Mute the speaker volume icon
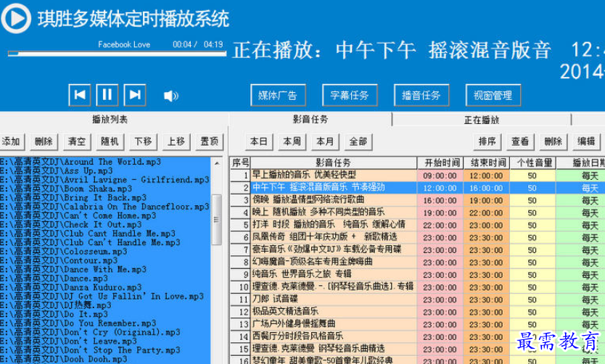The width and height of the screenshot is (605, 364). (170, 96)
